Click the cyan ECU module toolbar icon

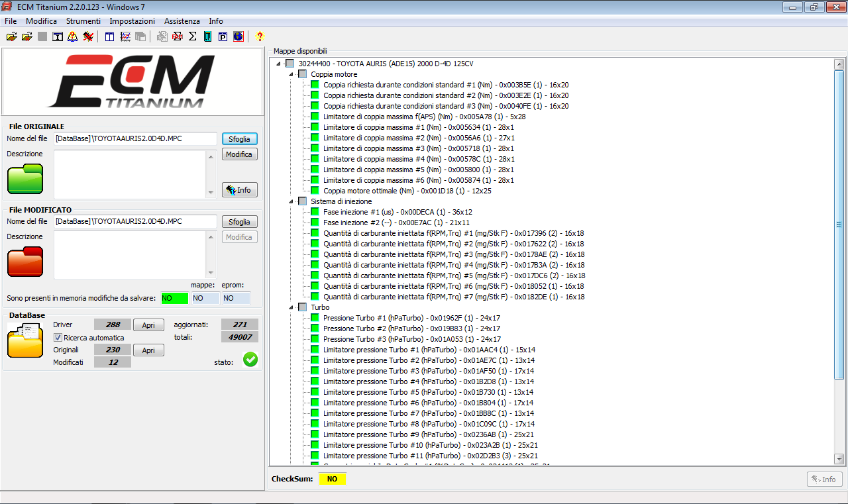pyautogui.click(x=208, y=36)
